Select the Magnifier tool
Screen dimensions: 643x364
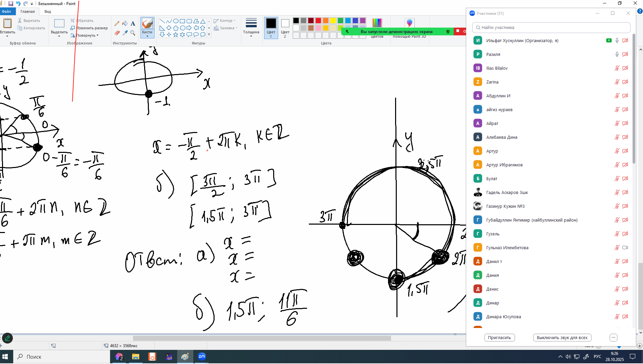[x=133, y=33]
